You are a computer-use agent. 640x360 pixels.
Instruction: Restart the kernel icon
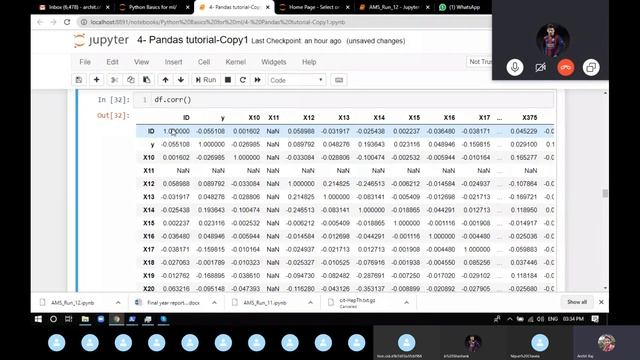pyautogui.click(x=243, y=80)
